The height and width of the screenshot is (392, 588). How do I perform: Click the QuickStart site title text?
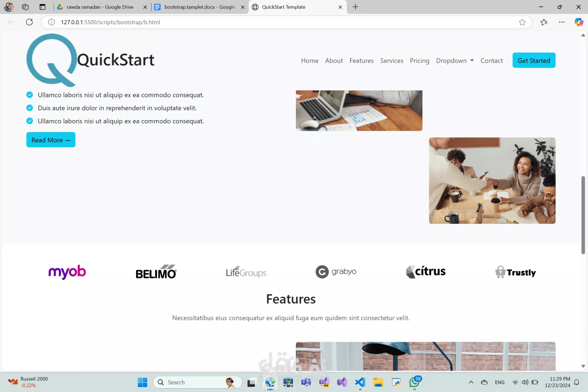[116, 60]
